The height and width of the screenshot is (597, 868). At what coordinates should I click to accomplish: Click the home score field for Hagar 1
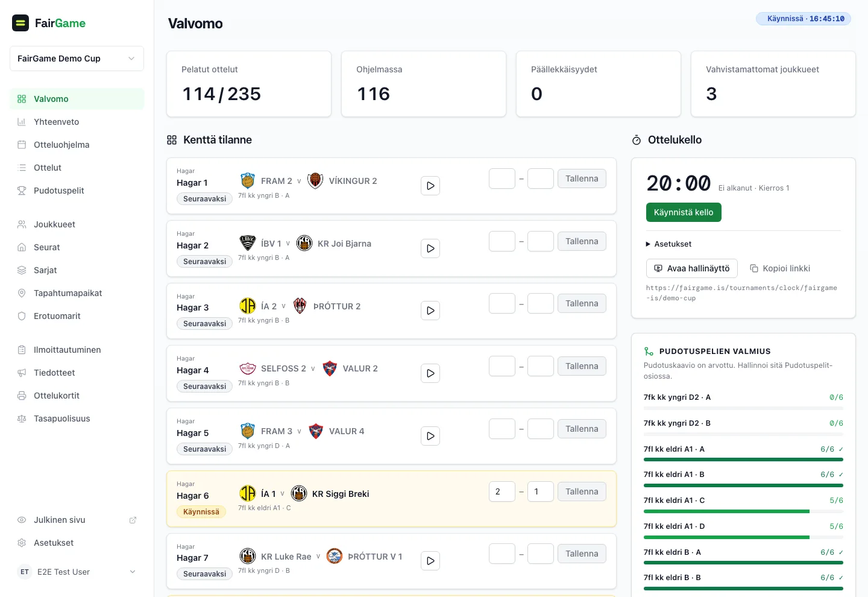point(502,178)
